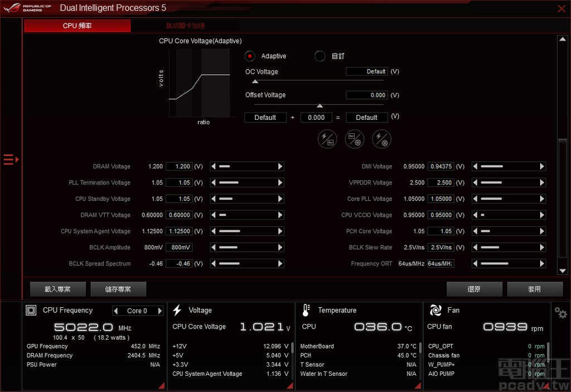Increase CPU VCCIO Voltage with right arrow

coord(542,215)
